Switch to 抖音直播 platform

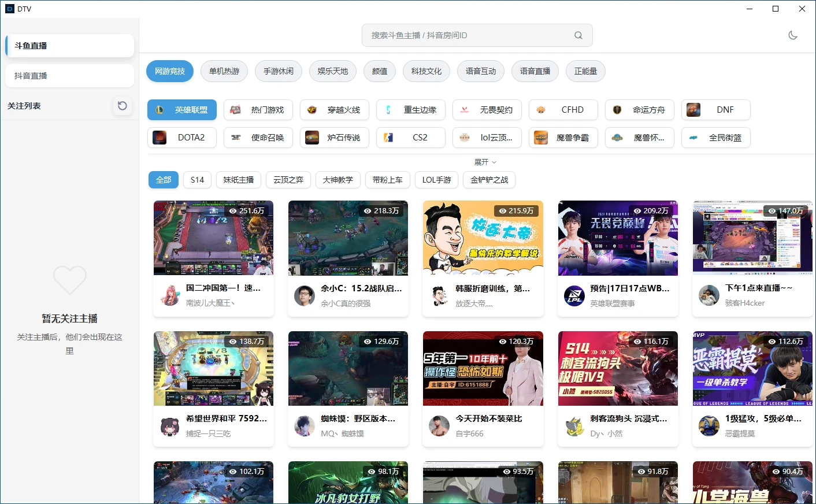click(x=69, y=76)
